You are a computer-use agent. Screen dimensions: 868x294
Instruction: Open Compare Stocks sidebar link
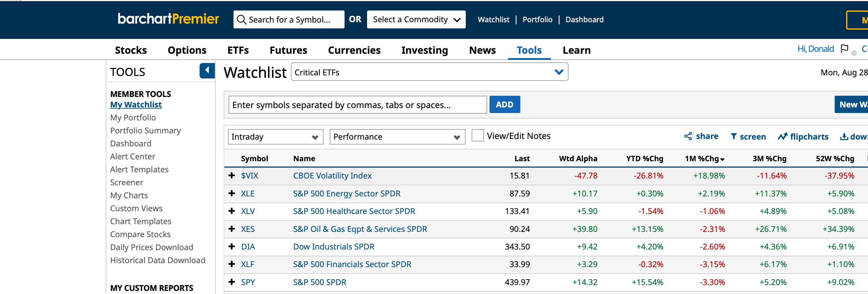pyautogui.click(x=140, y=234)
